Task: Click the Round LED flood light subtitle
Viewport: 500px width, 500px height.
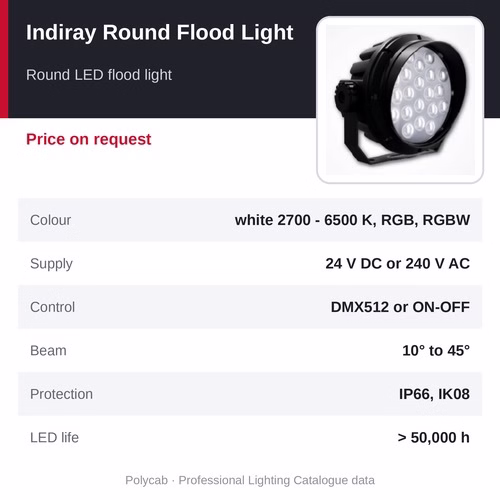Action: pyautogui.click(x=99, y=75)
